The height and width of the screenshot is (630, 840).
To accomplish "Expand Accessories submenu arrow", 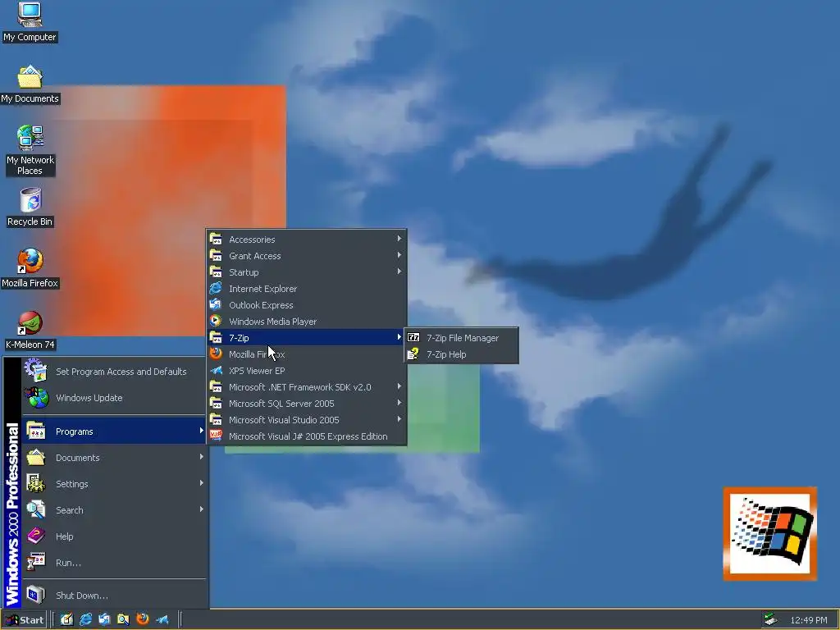I will click(399, 239).
